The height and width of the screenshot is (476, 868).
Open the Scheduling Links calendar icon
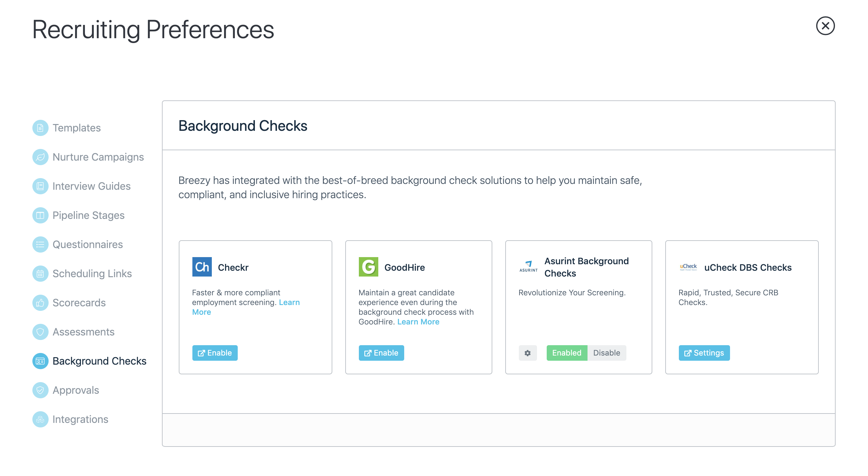40,274
